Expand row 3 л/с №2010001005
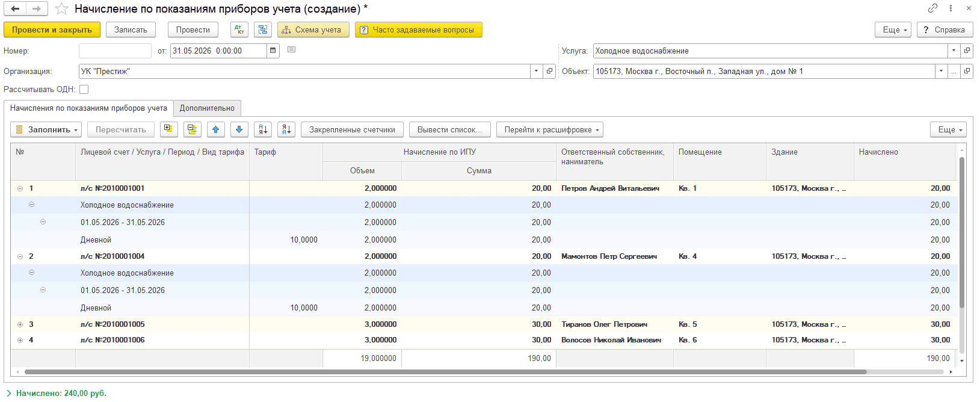The image size is (980, 402). pyautogui.click(x=20, y=324)
